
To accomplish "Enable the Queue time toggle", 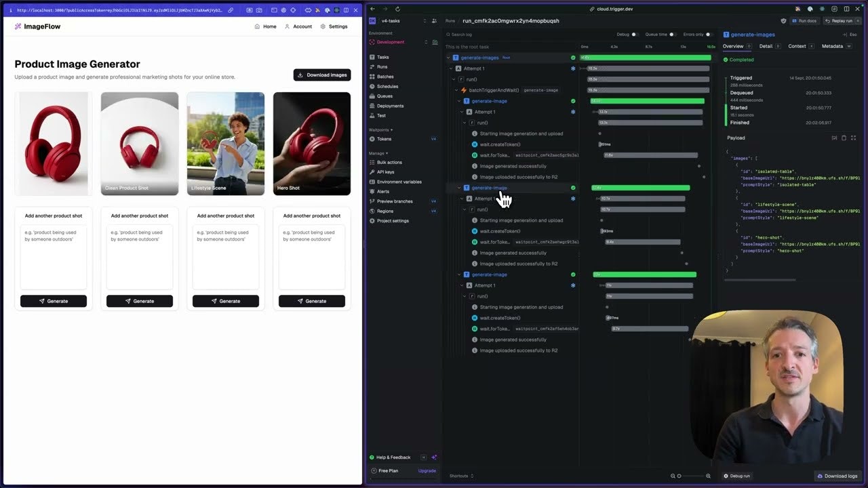I will click(x=672, y=35).
